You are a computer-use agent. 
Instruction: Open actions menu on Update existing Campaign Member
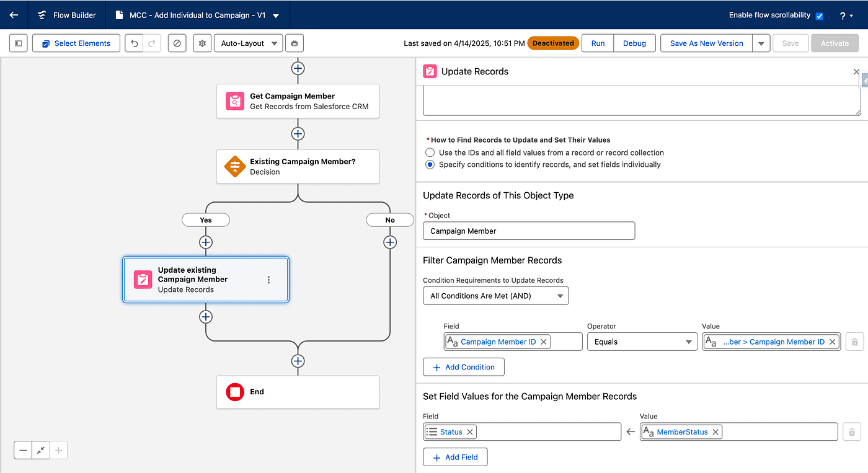268,280
